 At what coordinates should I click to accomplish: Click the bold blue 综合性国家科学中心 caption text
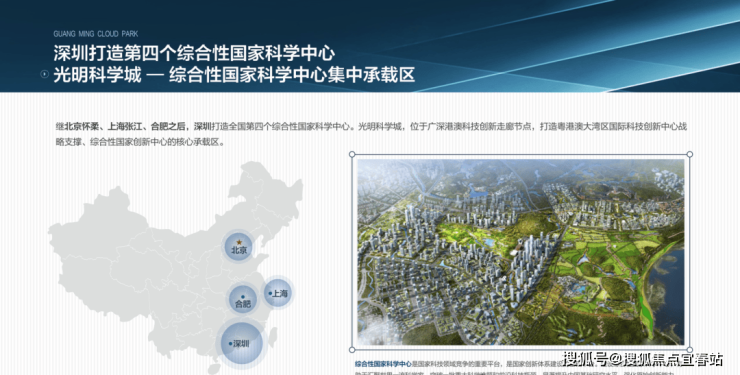(x=383, y=364)
